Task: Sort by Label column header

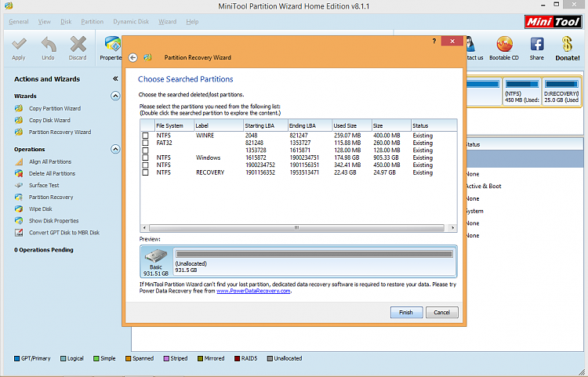Action: point(218,125)
